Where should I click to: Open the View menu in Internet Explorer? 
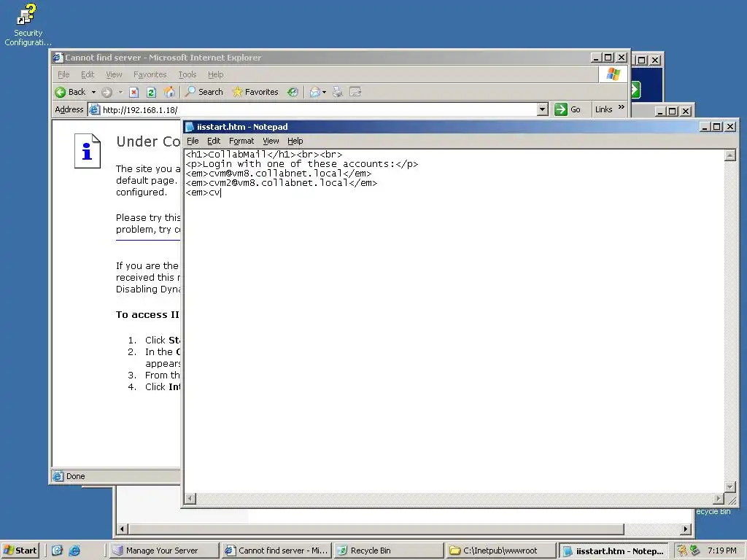114,75
